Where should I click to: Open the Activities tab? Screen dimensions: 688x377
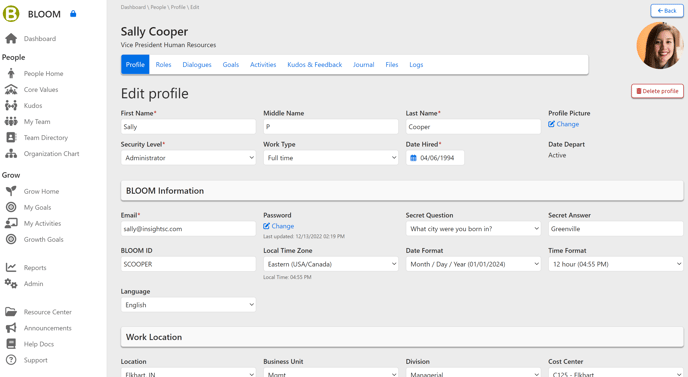pos(263,65)
